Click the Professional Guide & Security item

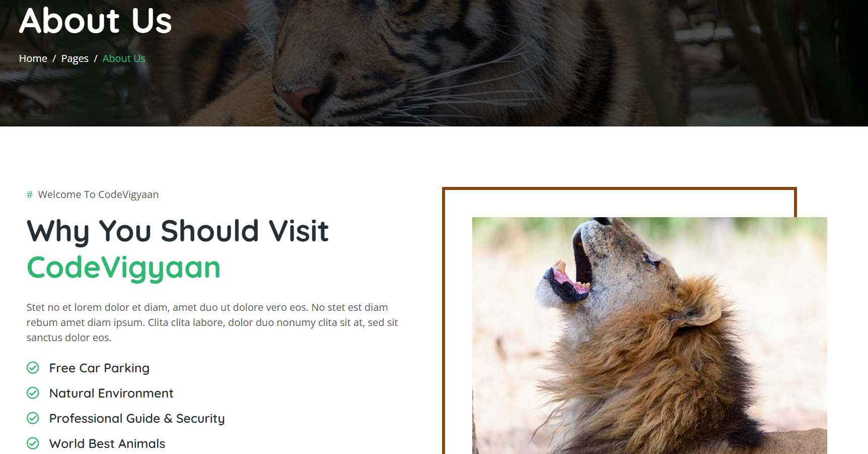[x=137, y=418]
